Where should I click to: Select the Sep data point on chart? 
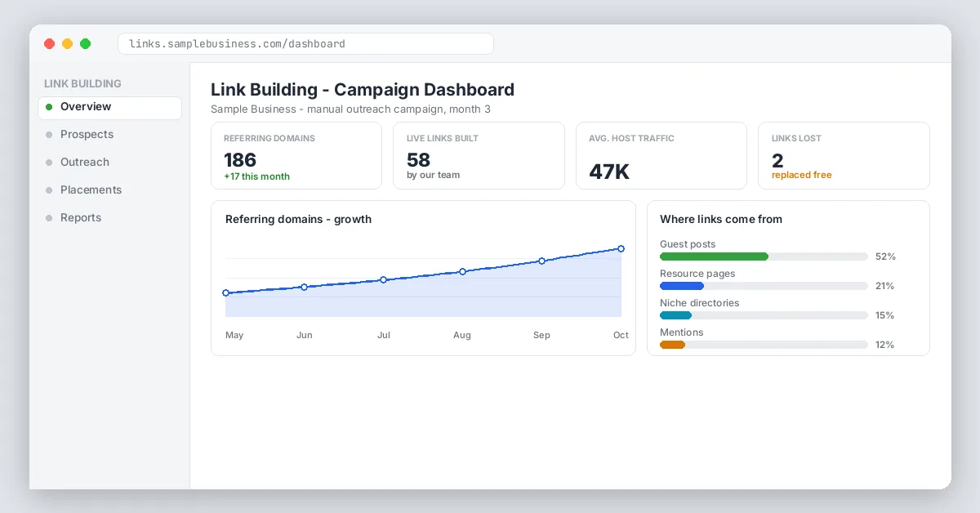tap(541, 261)
